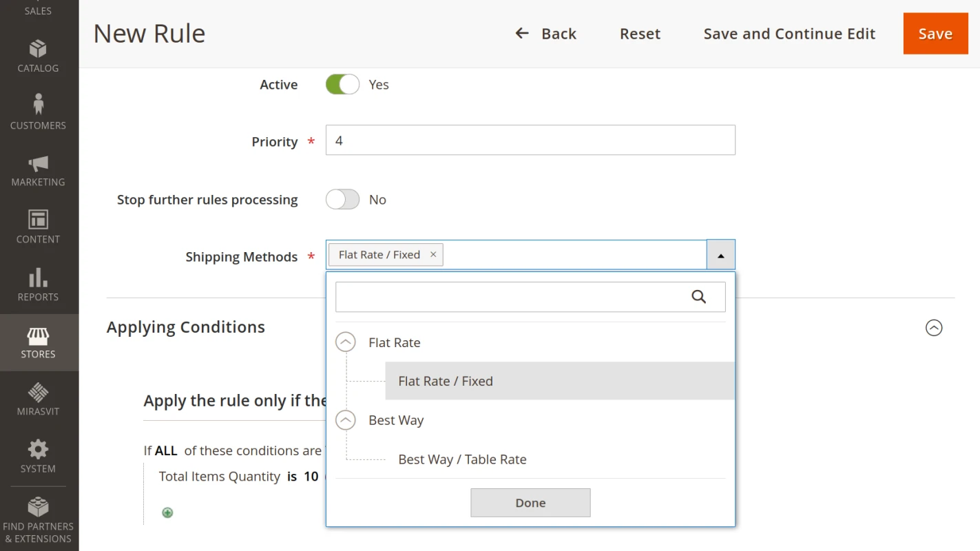Viewport: 980px width, 551px height.
Task: Open the System gear icon
Action: [x=38, y=450]
